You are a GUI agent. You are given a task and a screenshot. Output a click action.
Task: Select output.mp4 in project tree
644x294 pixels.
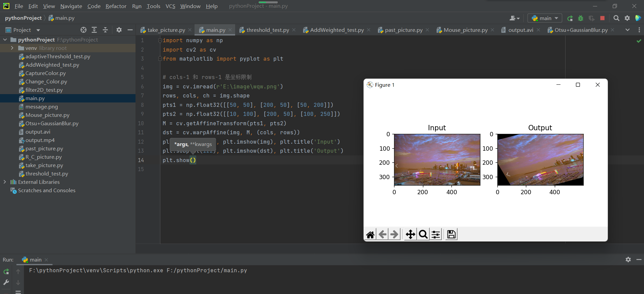click(x=40, y=140)
